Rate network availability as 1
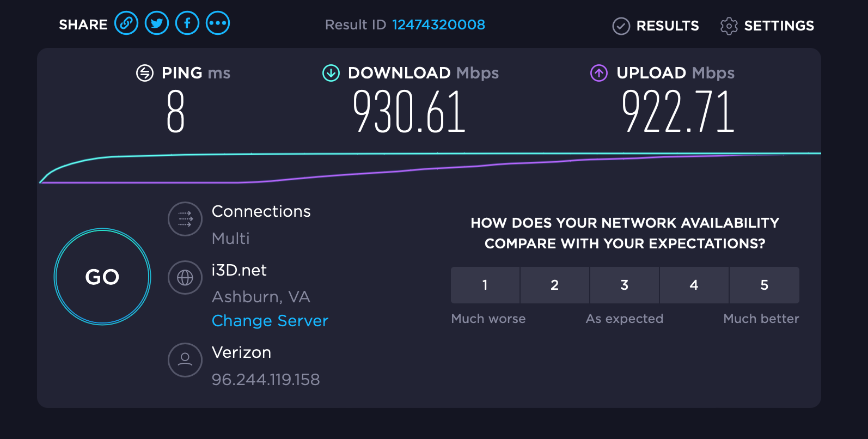Viewport: 868px width, 439px height. click(485, 285)
